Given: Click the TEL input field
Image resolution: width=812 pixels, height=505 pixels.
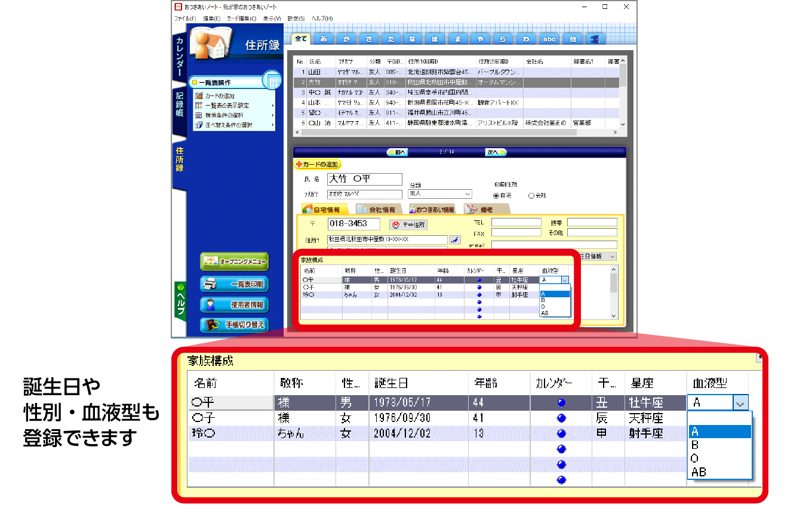Looking at the screenshot, I should [516, 222].
